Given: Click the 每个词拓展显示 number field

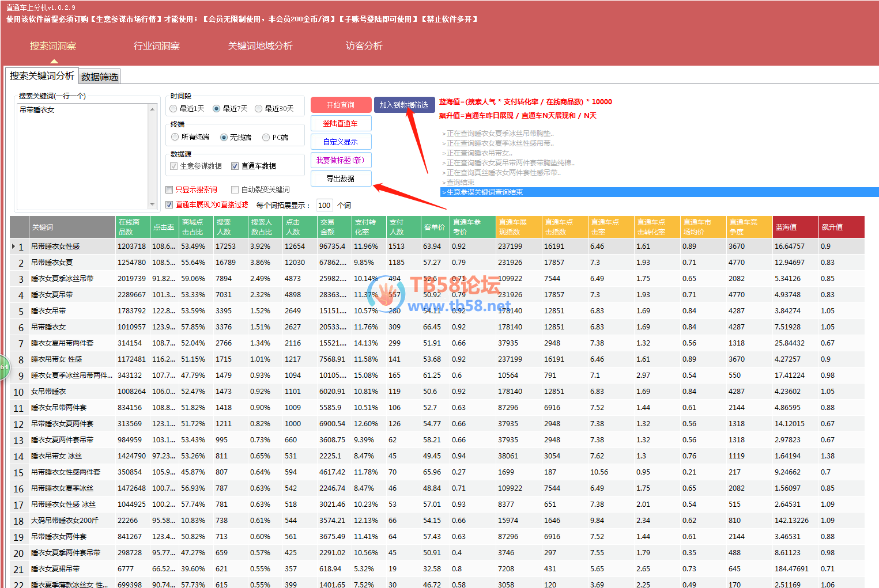Looking at the screenshot, I should tap(325, 205).
